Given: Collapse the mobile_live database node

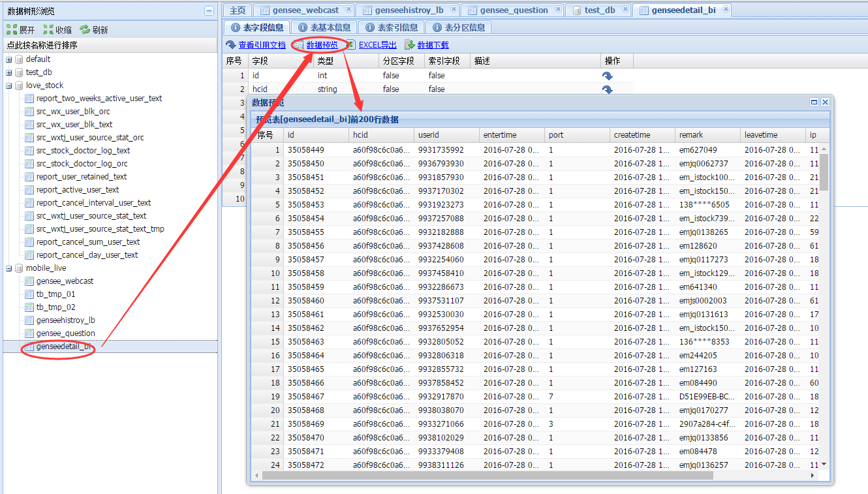Looking at the screenshot, I should (x=9, y=268).
